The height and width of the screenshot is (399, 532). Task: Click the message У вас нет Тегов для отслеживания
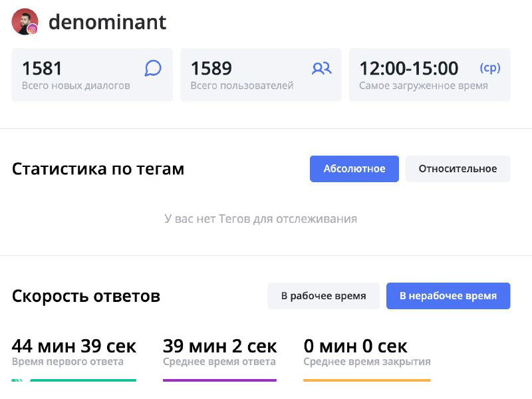[261, 218]
